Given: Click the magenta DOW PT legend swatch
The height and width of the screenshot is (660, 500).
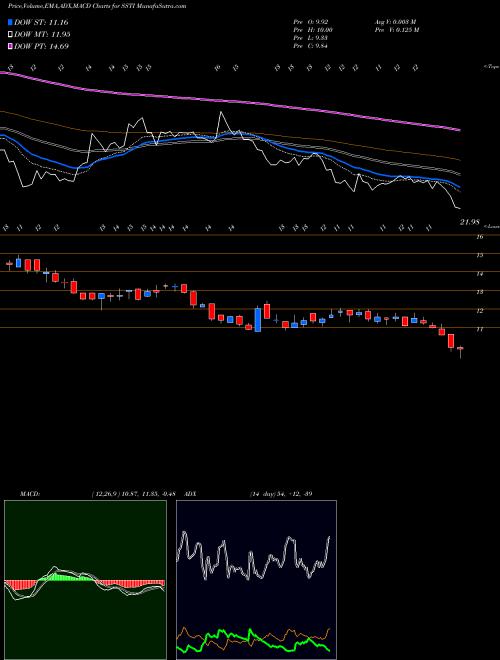Looking at the screenshot, I should [x=10, y=46].
